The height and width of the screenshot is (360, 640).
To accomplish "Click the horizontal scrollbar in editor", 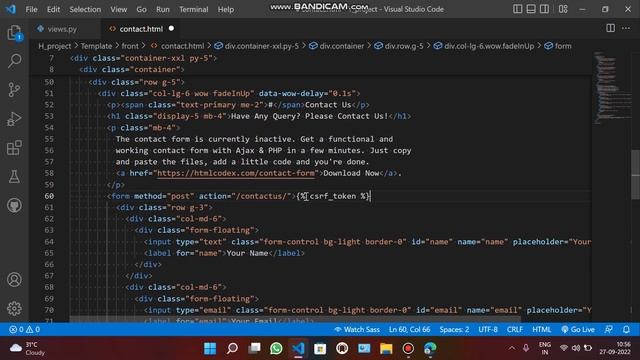I will (295, 320).
